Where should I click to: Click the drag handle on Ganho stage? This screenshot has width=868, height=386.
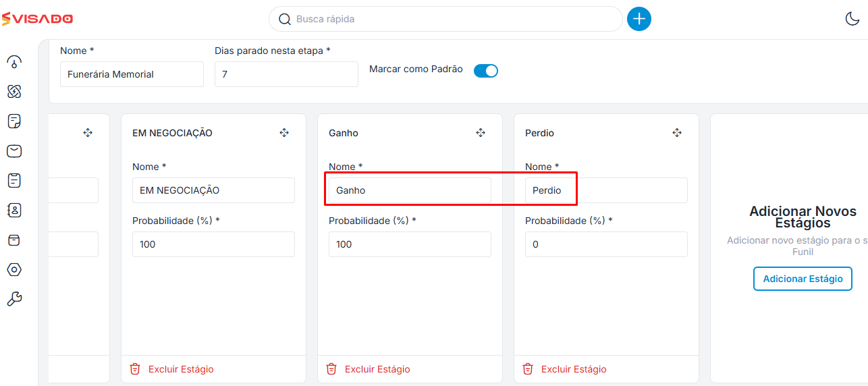tap(481, 133)
